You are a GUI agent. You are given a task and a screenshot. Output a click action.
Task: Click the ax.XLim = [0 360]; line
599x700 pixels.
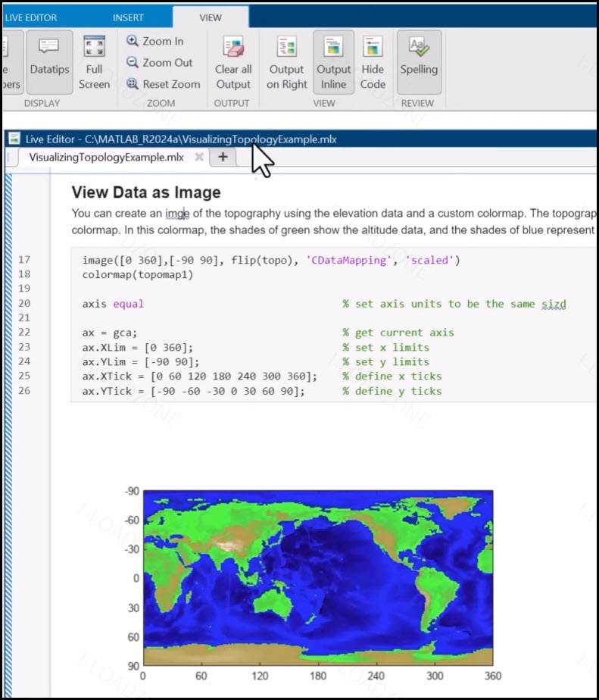coord(138,347)
